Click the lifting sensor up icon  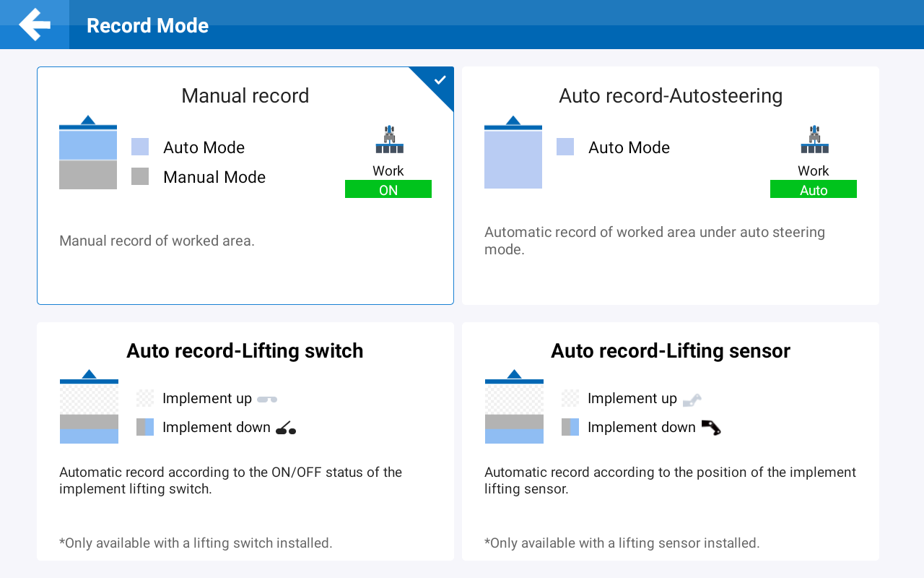pos(692,399)
